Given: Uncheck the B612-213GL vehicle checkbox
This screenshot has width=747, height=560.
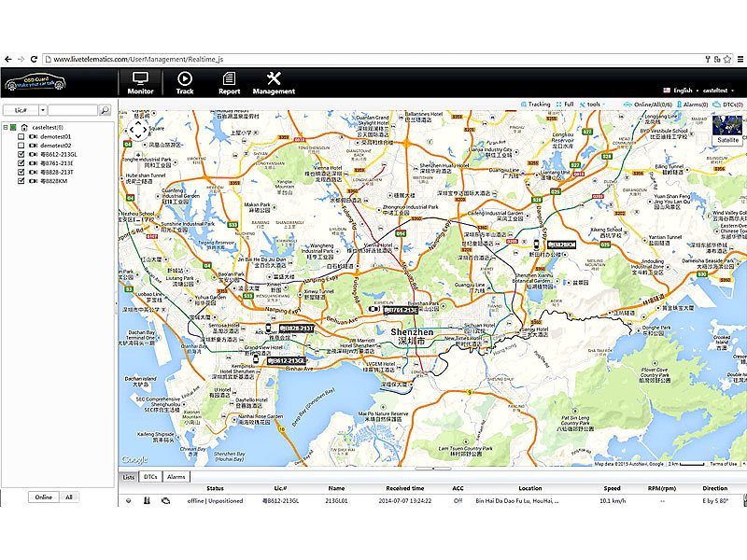Looking at the screenshot, I should click(21, 155).
